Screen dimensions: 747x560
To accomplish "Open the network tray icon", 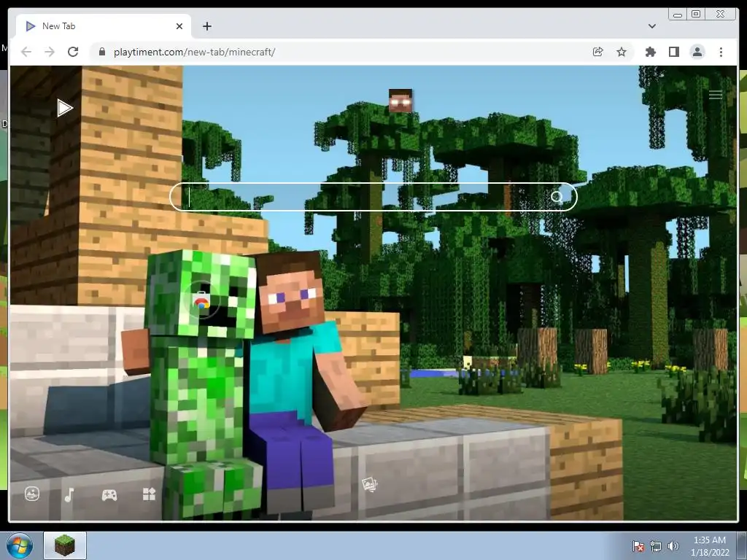I will (656, 546).
